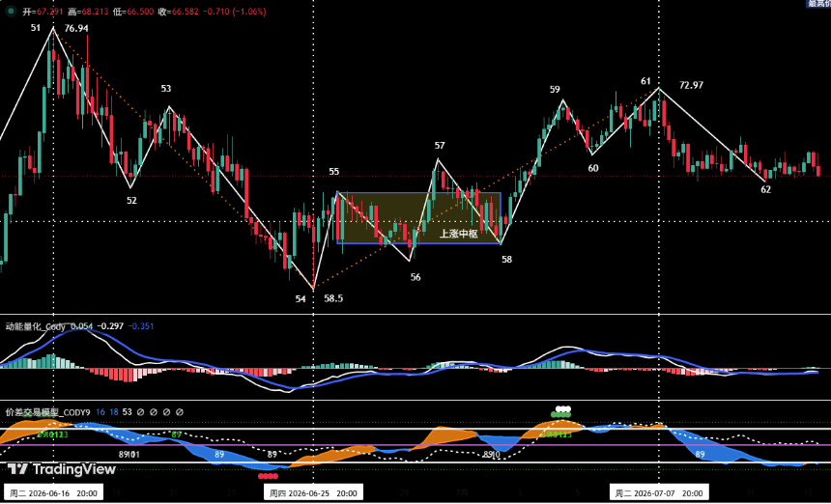Click the last ∅ symbol in CODY9 legend

[179, 412]
